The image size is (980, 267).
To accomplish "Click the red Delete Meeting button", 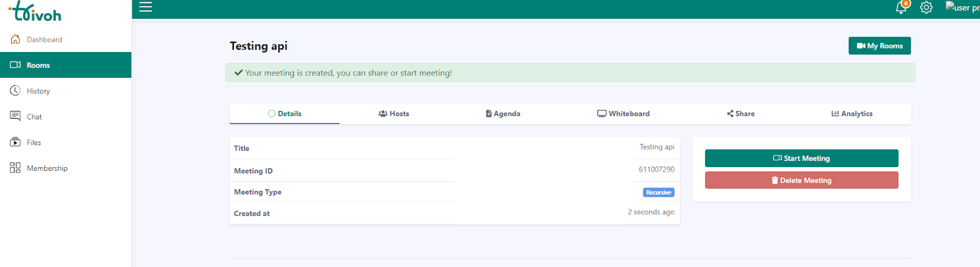I will (801, 181).
